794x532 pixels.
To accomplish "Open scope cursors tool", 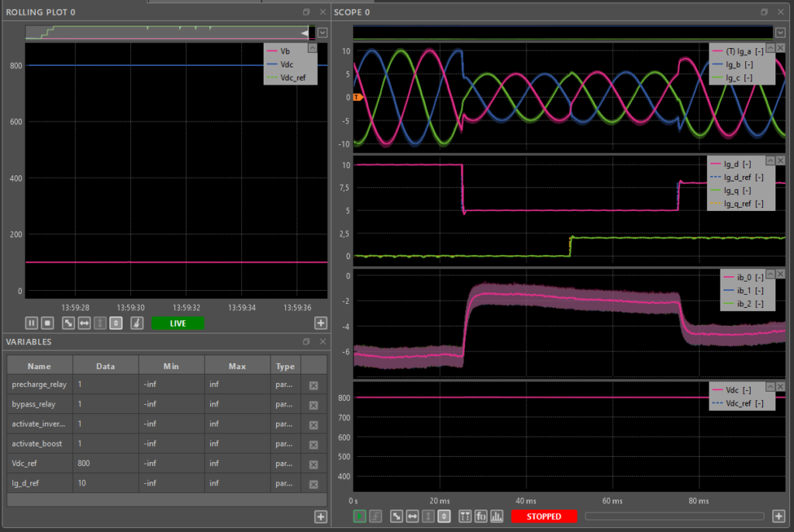I will pyautogui.click(x=465, y=516).
